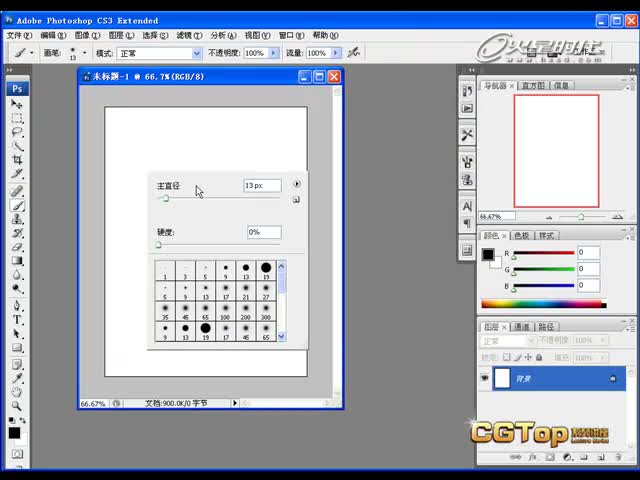The height and width of the screenshot is (480, 640).
Task: Select the Lasso tool
Action: coord(17,132)
